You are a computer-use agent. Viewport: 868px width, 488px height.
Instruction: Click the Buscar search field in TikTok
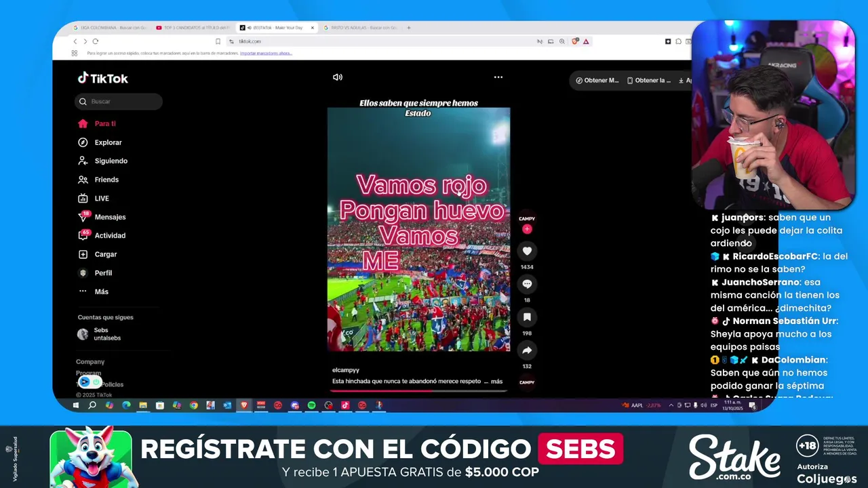[119, 102]
